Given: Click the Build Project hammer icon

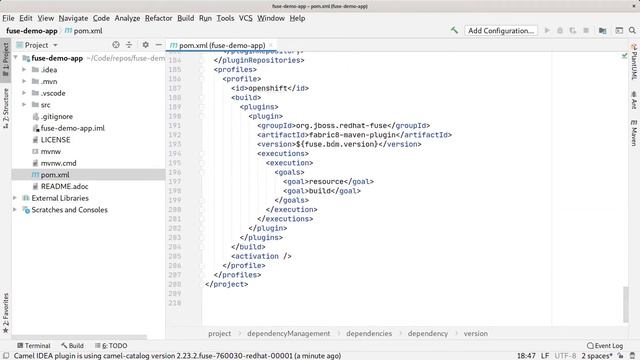Looking at the screenshot, I should pos(454,30).
